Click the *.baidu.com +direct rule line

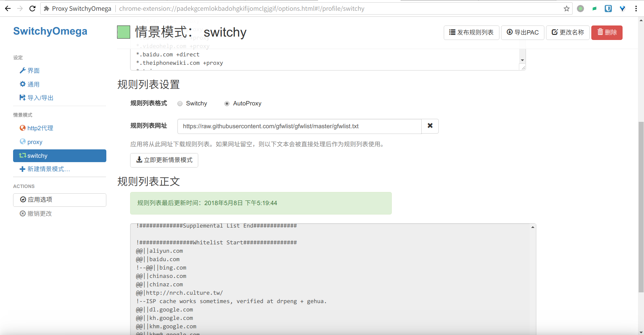(x=168, y=54)
